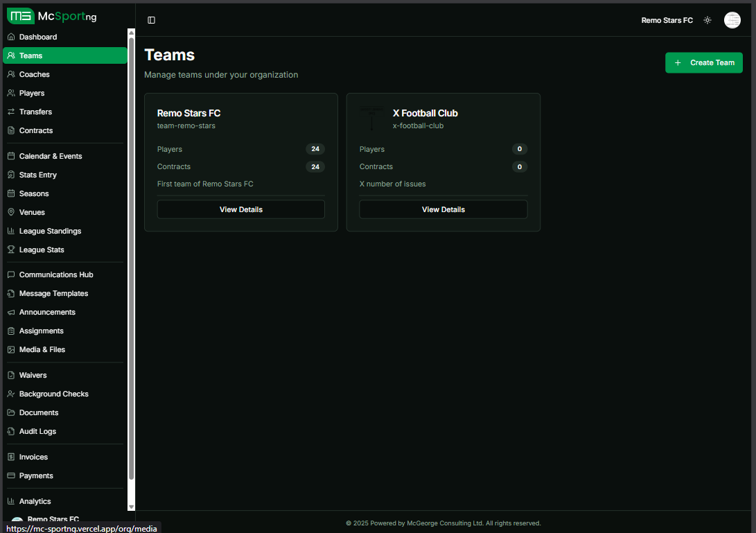Click the Payments card icon
Image resolution: width=756 pixels, height=533 pixels.
(x=11, y=475)
